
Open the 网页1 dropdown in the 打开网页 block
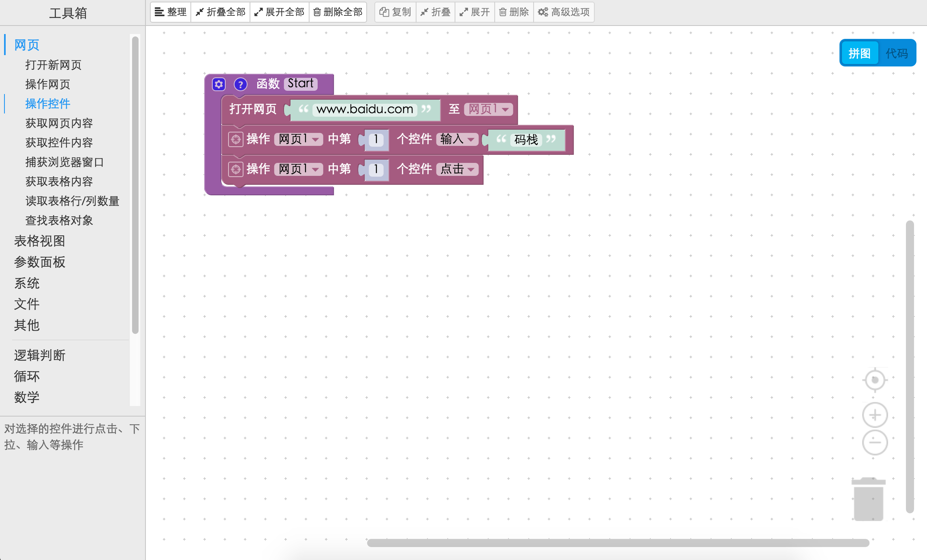point(489,109)
